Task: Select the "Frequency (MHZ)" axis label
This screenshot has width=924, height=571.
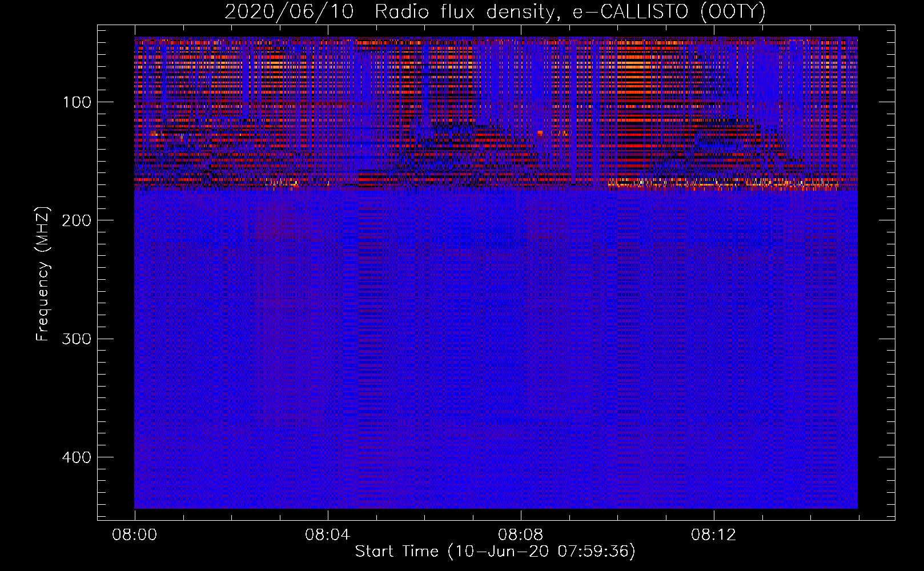Action: 43,274
